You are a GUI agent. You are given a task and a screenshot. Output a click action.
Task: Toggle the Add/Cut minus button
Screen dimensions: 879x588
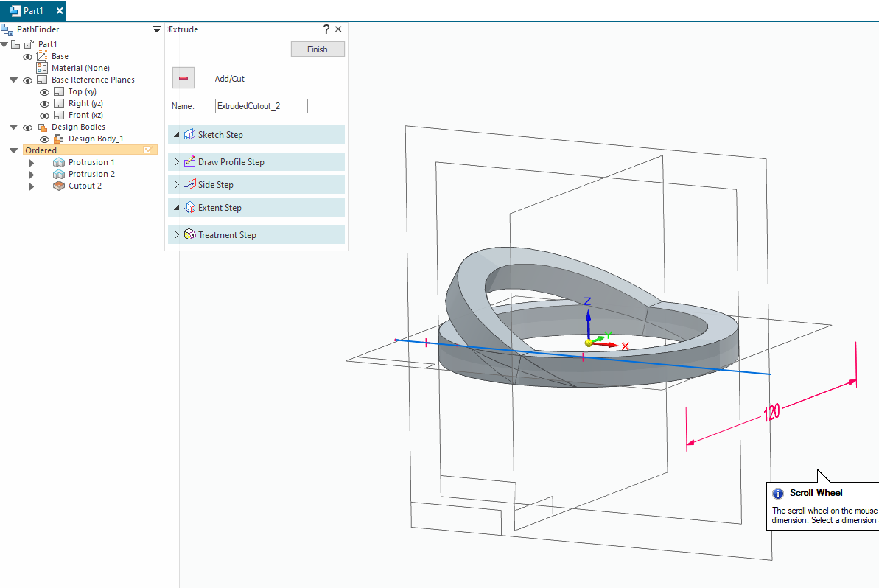[183, 78]
